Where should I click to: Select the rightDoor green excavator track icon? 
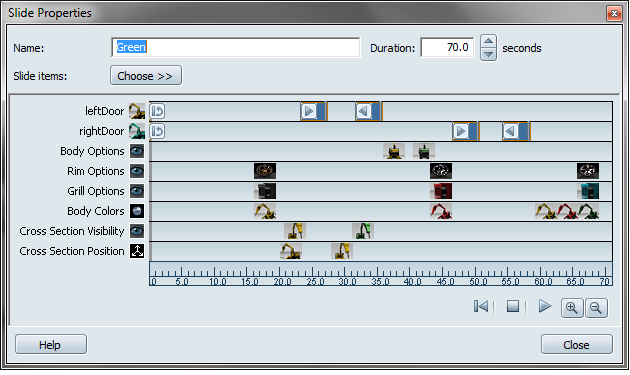(137, 131)
